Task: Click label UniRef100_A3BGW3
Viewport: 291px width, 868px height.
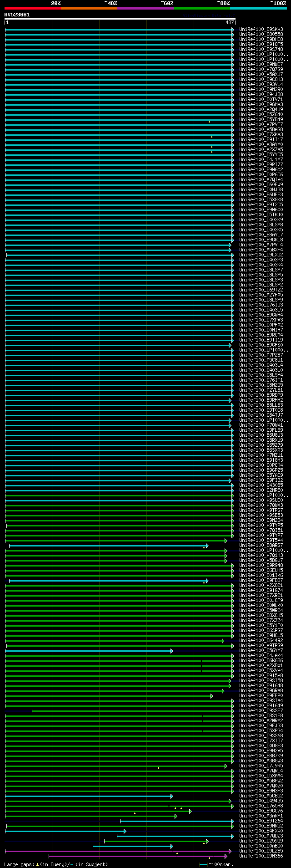Action: [261, 761]
